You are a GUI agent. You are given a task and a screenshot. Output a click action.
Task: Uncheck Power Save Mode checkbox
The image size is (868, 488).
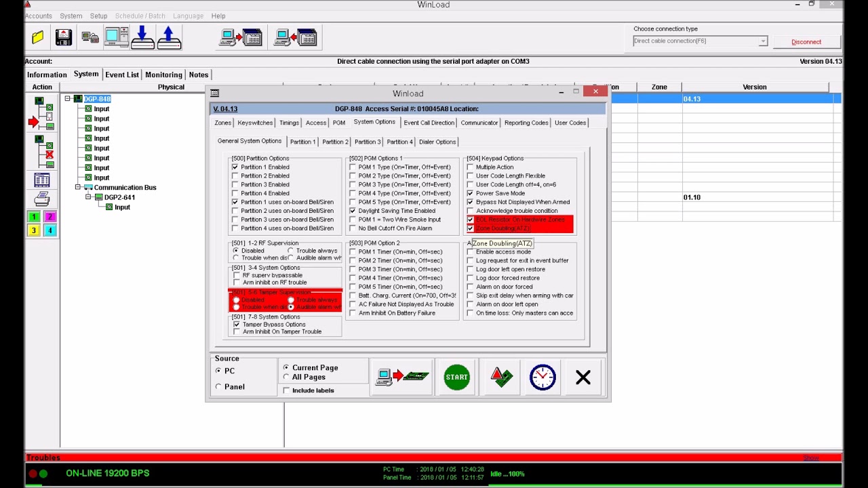coord(470,193)
